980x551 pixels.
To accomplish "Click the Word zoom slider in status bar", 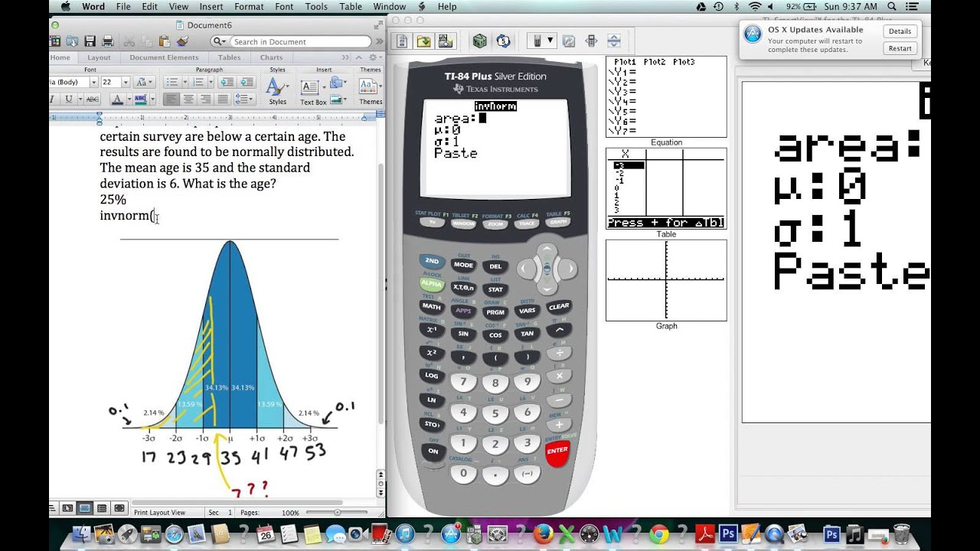I will (338, 512).
